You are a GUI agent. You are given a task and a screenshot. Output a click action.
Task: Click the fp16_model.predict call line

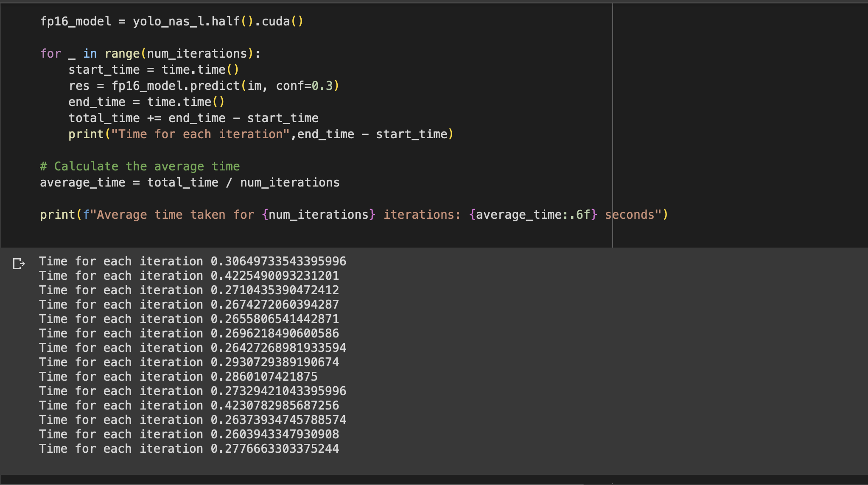[204, 85]
